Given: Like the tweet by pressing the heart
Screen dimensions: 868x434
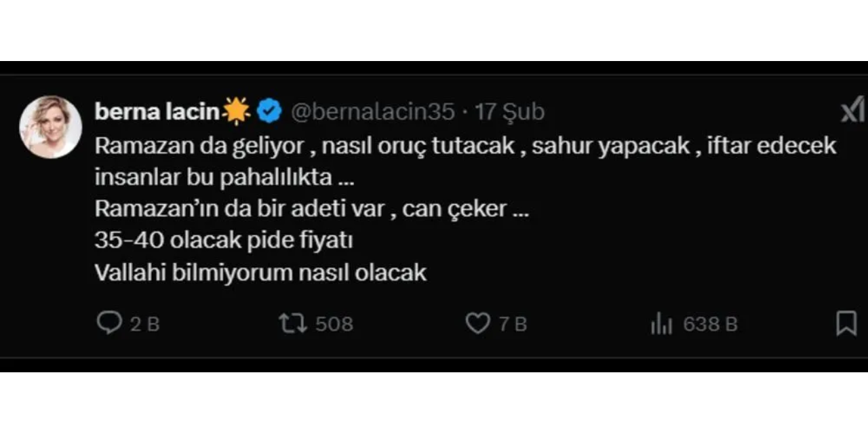Looking at the screenshot, I should click(x=478, y=323).
